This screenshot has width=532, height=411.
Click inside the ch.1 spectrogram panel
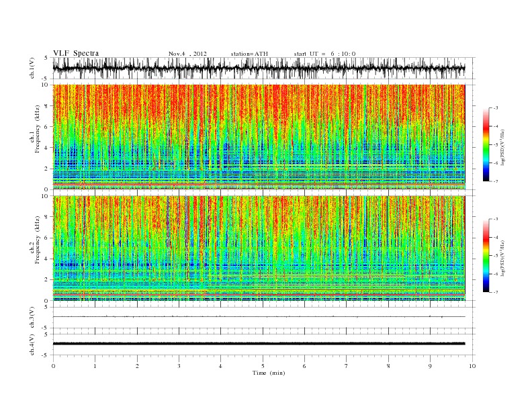coord(259,137)
